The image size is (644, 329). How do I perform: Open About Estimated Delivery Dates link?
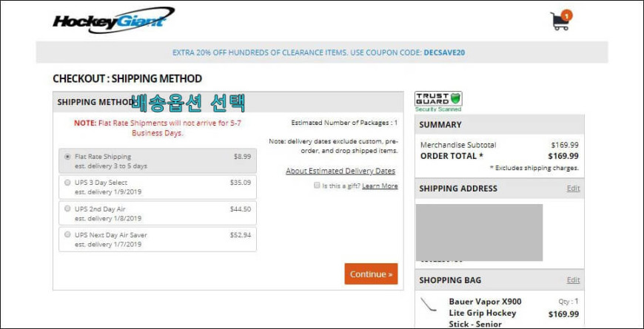click(341, 171)
